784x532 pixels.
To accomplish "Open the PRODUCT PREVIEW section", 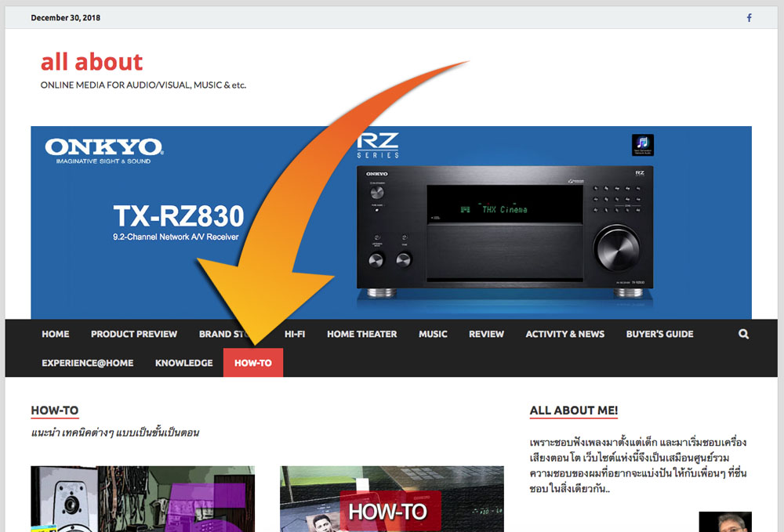I will [x=134, y=334].
